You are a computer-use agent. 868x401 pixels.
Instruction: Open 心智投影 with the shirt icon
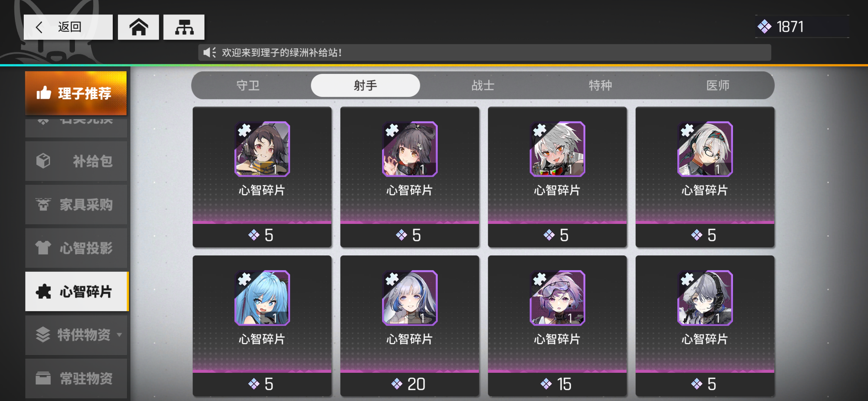76,248
